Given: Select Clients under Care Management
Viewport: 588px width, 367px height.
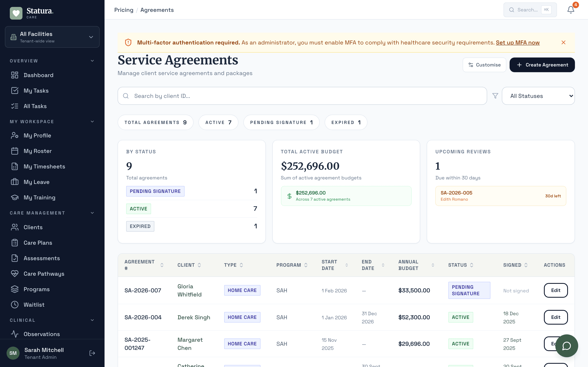Looking at the screenshot, I should click(x=33, y=227).
